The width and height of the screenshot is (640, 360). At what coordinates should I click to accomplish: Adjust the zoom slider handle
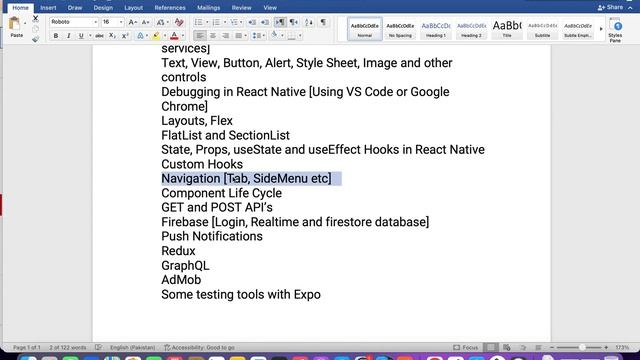pos(582,347)
